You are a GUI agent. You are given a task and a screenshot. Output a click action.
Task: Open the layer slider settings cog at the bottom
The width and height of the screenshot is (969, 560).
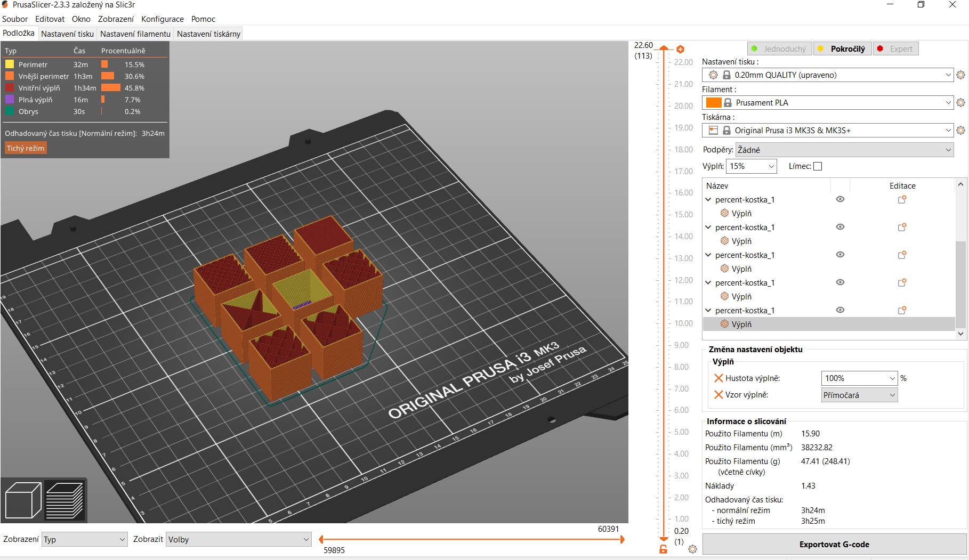point(692,549)
